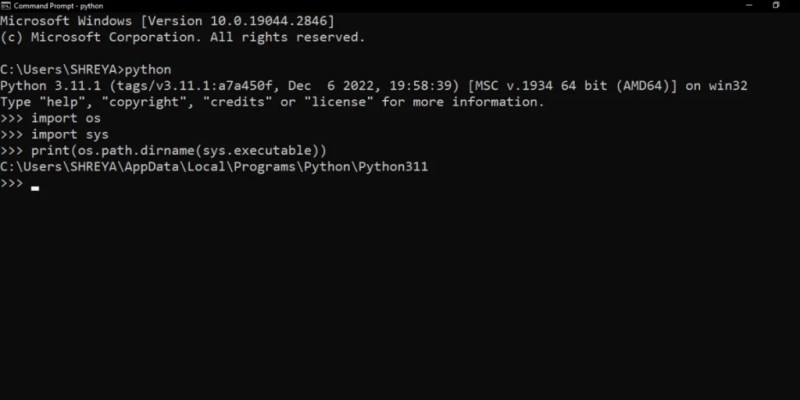Screen dimensions: 800x400
Task: Click the "win32" platform text
Action: (728, 86)
